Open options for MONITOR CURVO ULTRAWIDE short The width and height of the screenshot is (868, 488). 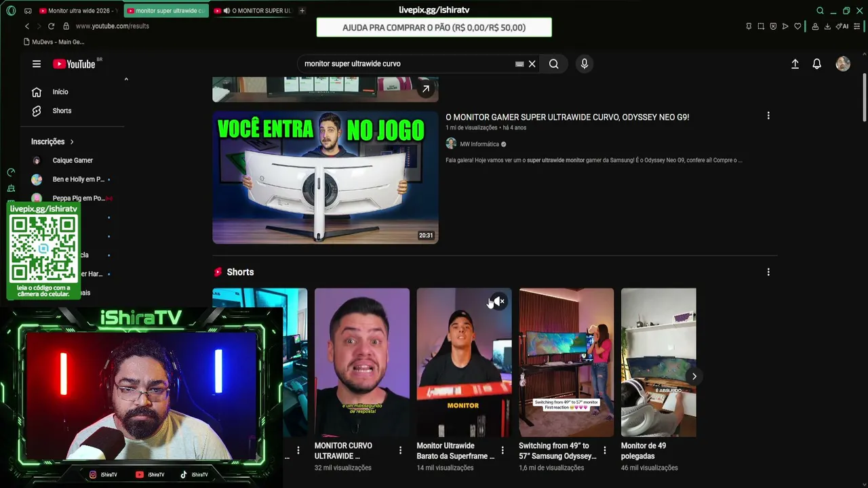(x=400, y=450)
